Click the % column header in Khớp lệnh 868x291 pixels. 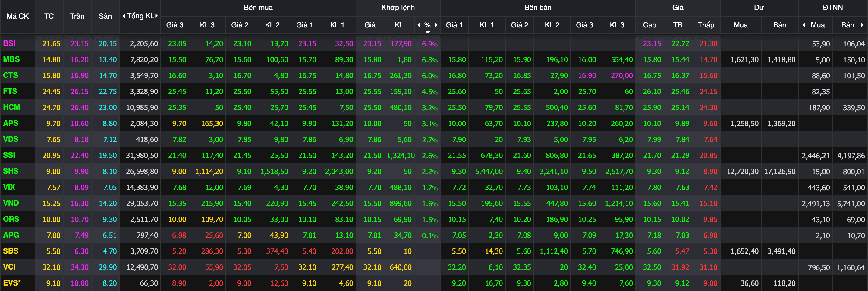428,25
